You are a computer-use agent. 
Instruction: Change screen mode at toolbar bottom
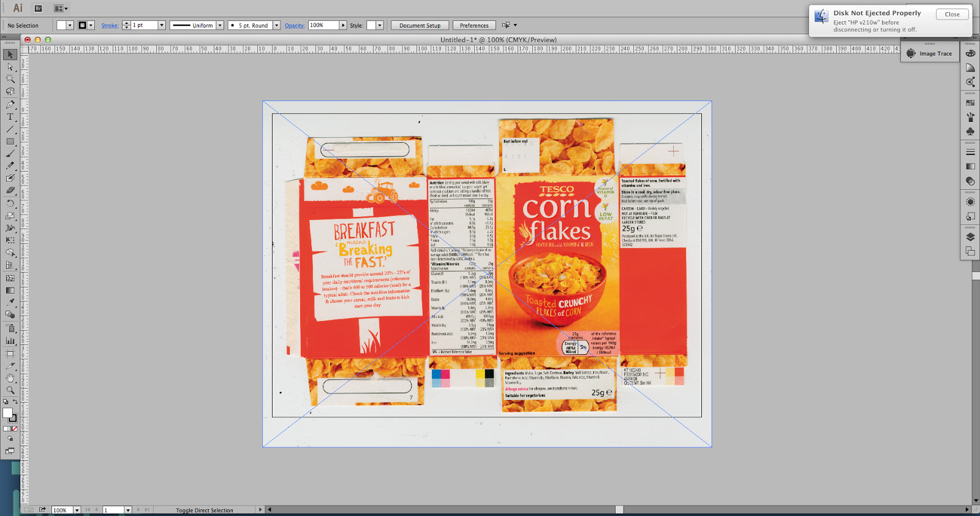coord(10,451)
